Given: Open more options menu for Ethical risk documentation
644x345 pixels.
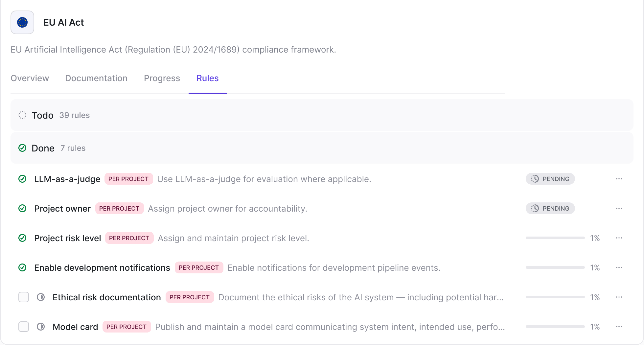Looking at the screenshot, I should pyautogui.click(x=619, y=297).
